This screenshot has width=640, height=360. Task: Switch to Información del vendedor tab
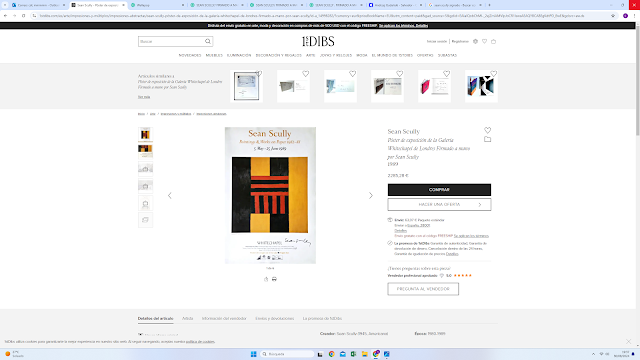224,318
